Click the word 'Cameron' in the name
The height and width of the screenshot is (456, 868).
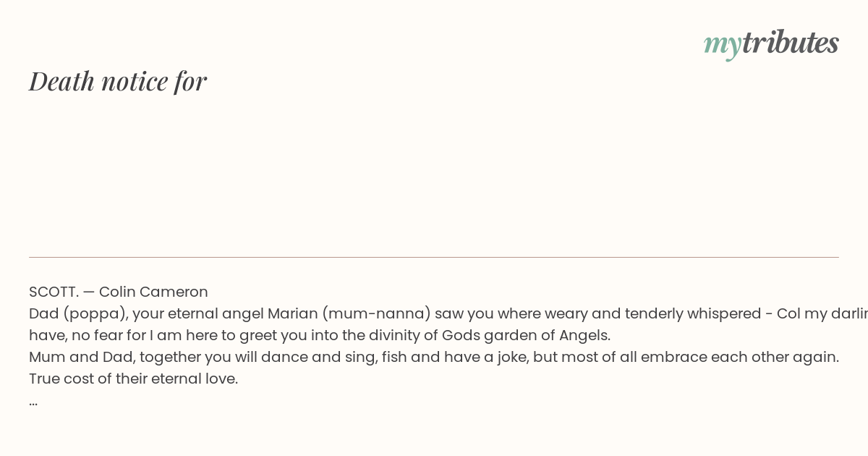point(174,292)
